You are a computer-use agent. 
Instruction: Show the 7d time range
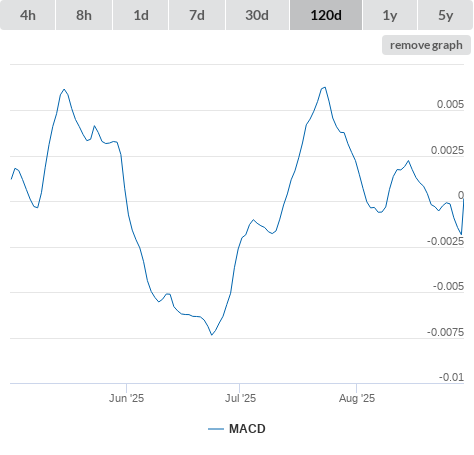[x=197, y=15]
